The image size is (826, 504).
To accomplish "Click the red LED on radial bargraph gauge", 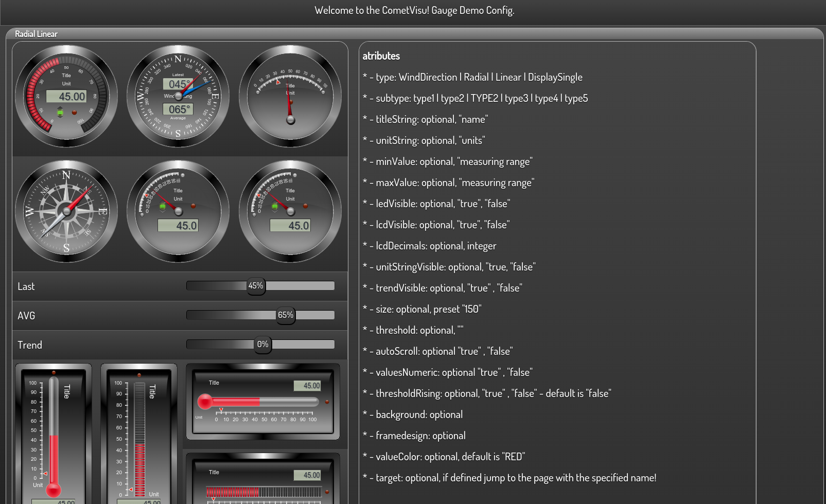I will coord(74,112).
